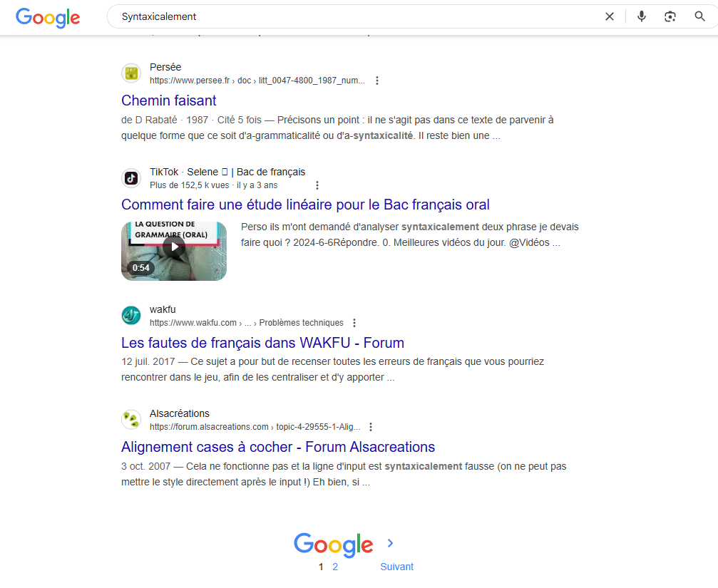Clear the search box with the X icon
The height and width of the screenshot is (588, 718).
[x=610, y=17]
